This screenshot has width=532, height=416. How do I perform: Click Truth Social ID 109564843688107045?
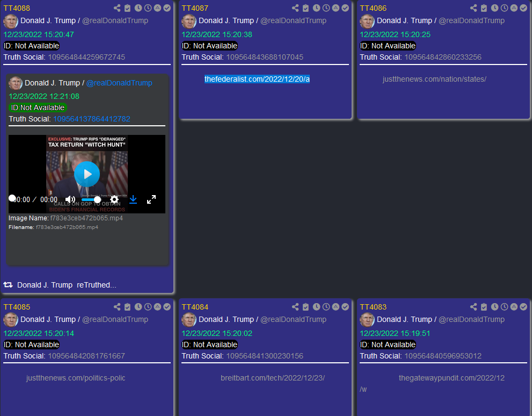(x=265, y=57)
